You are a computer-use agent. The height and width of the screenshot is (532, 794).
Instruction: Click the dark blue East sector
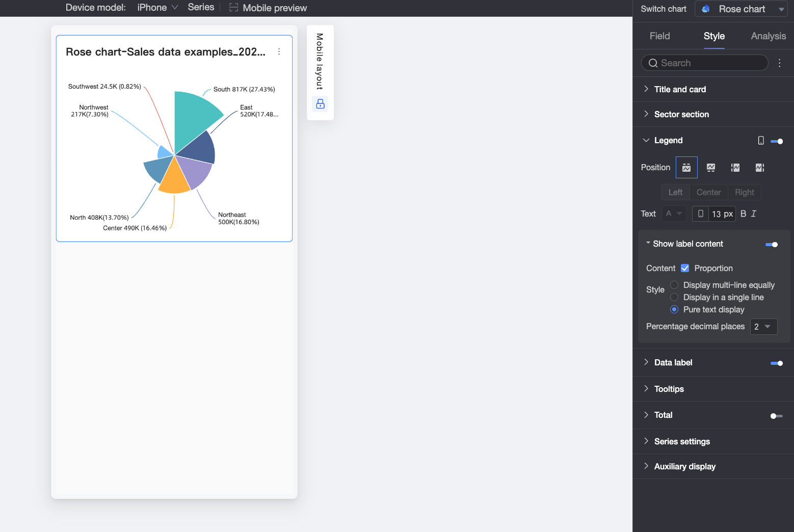point(201,149)
